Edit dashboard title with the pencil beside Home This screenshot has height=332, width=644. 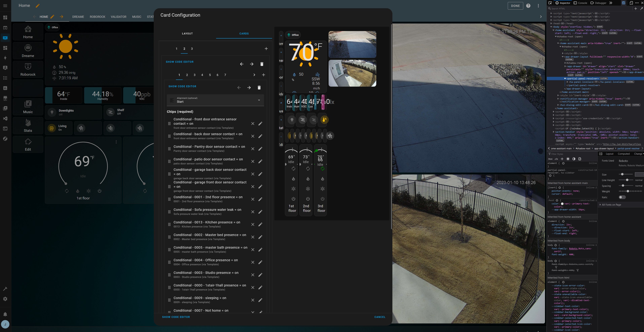tap(38, 6)
